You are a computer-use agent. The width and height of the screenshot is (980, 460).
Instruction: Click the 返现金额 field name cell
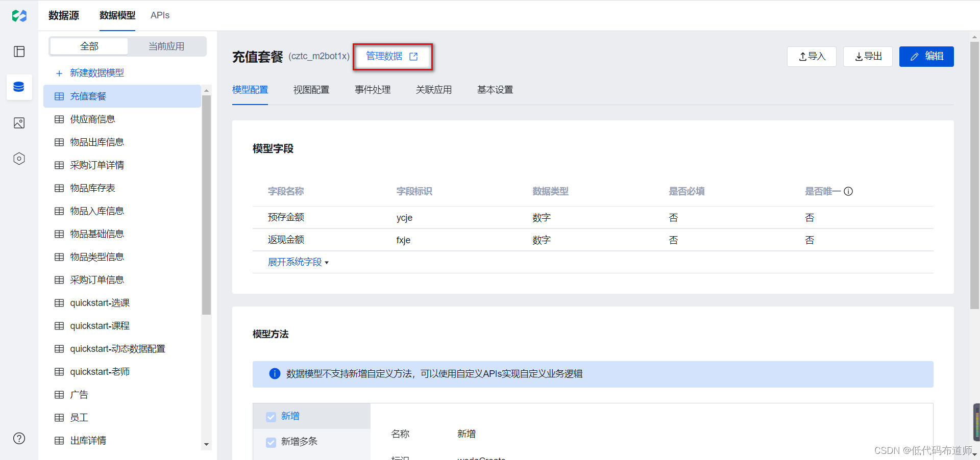click(286, 240)
